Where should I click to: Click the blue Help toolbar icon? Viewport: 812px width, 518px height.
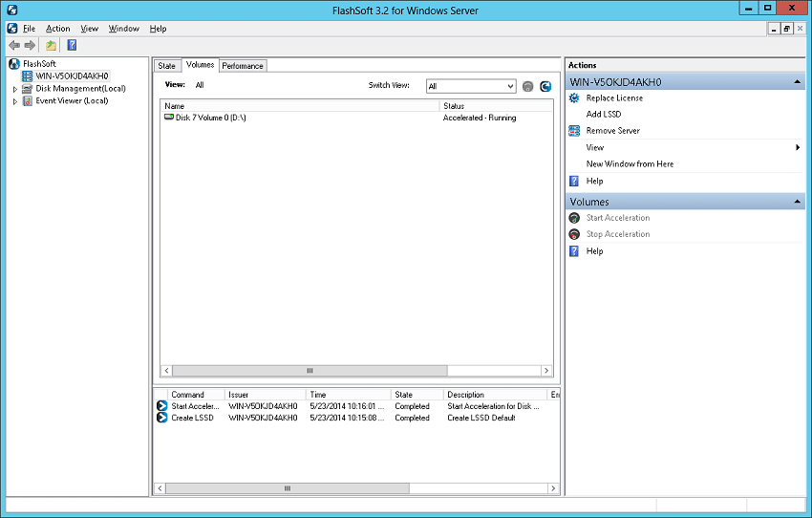click(x=72, y=45)
